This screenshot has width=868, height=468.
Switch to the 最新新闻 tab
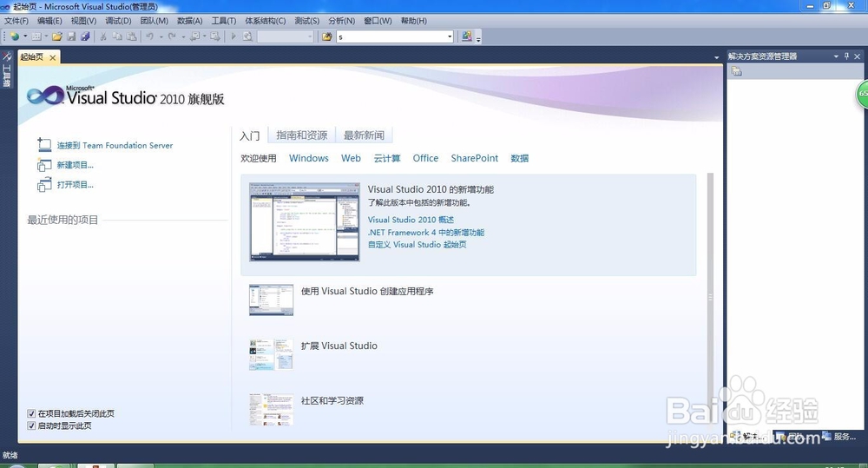(x=364, y=135)
